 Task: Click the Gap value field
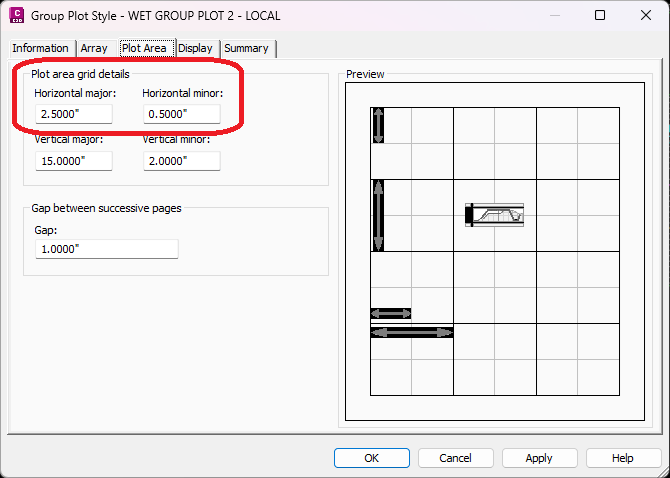coord(107,249)
